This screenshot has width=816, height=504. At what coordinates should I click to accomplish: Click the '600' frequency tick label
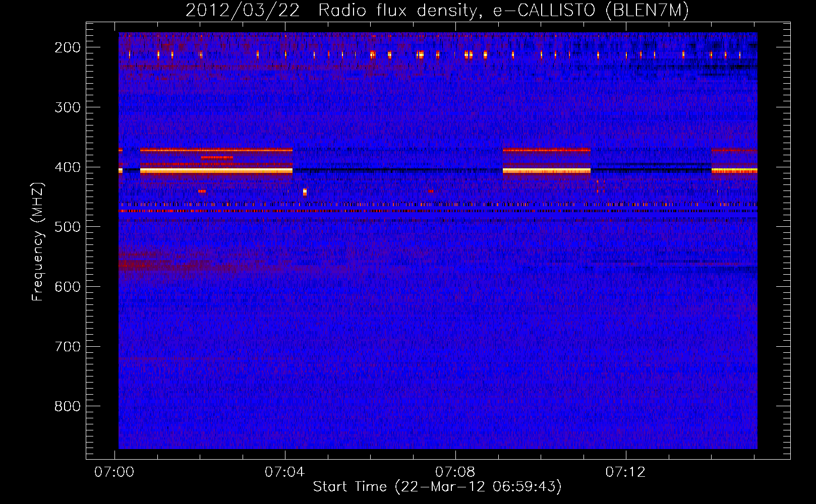click(68, 287)
